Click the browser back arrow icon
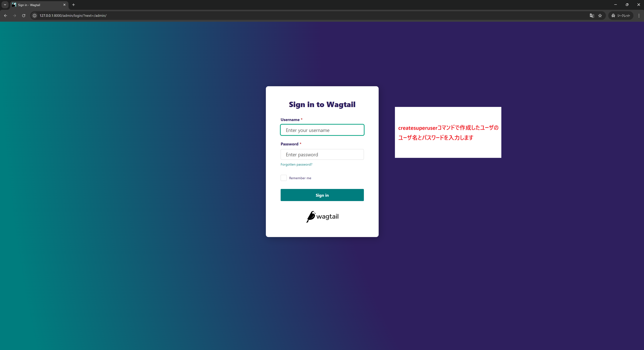 tap(6, 15)
